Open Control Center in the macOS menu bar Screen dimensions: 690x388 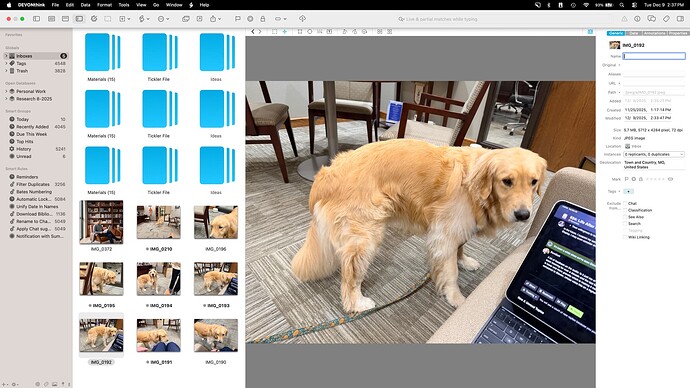tap(634, 5)
